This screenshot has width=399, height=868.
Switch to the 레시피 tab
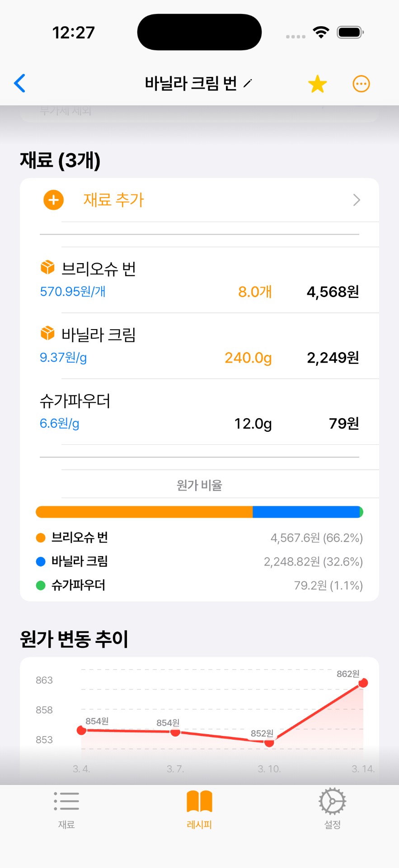point(199,809)
